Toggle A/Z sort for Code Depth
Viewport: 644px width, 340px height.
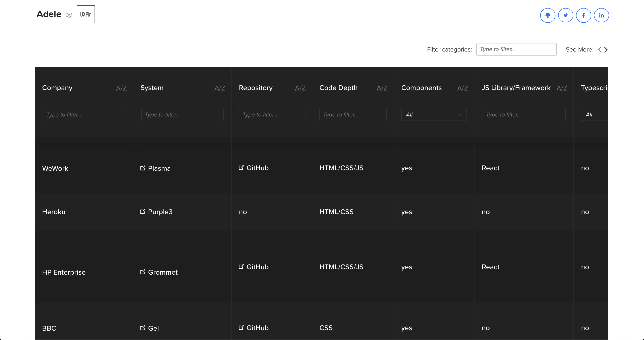point(382,88)
